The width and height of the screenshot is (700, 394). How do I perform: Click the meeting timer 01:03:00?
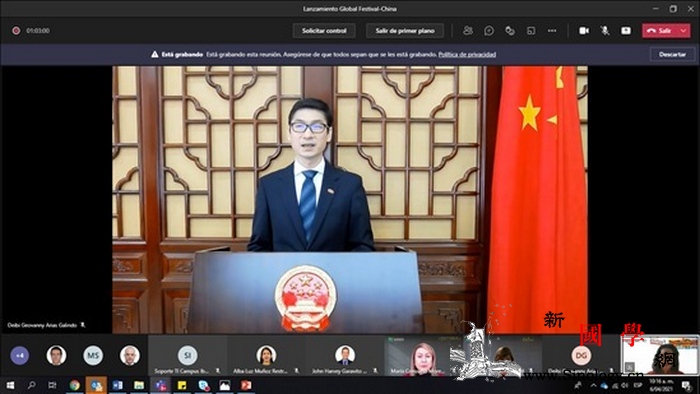[38, 30]
